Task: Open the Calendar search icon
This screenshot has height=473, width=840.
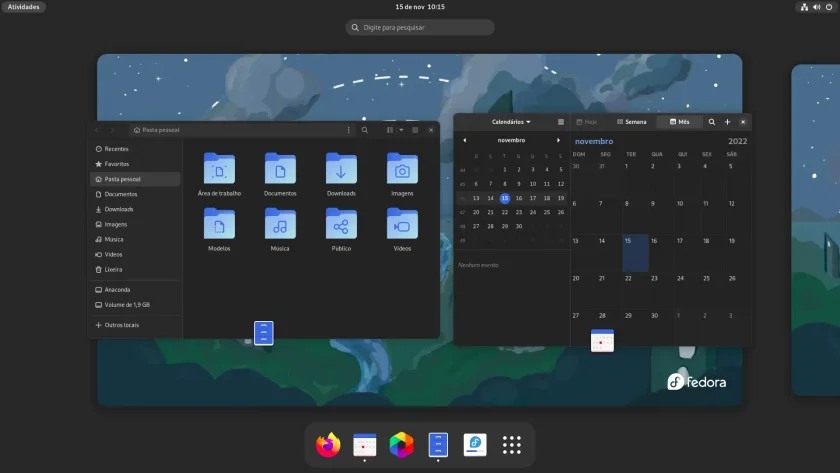Action: 711,122
